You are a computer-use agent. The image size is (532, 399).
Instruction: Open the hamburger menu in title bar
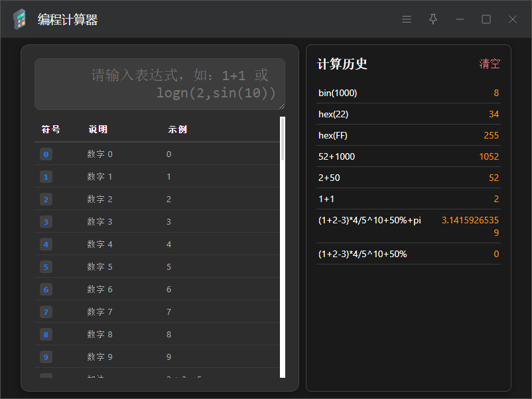(x=407, y=19)
